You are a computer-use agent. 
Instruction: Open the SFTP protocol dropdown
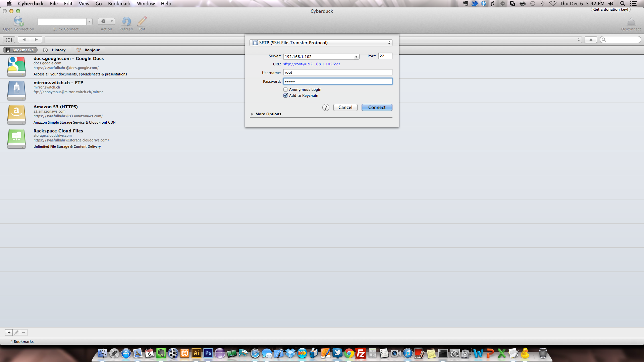pos(321,43)
